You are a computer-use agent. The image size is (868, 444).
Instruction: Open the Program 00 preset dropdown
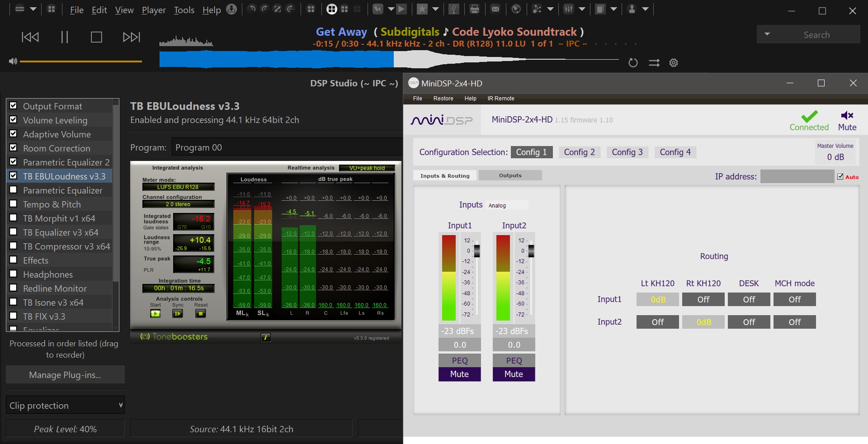[287, 147]
